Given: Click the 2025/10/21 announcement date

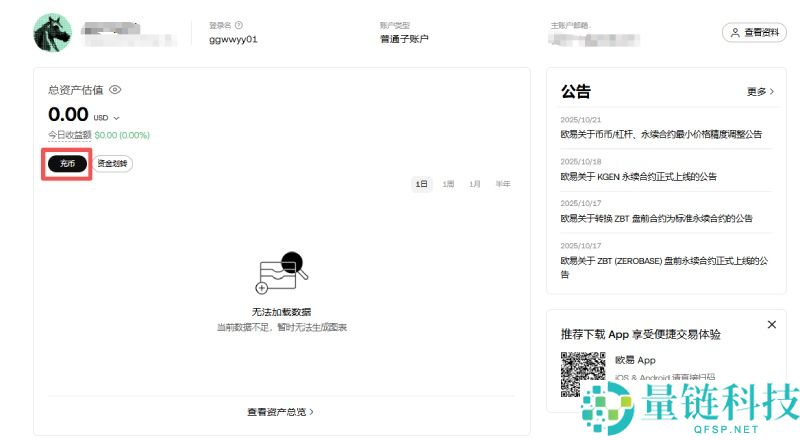Looking at the screenshot, I should [581, 120].
